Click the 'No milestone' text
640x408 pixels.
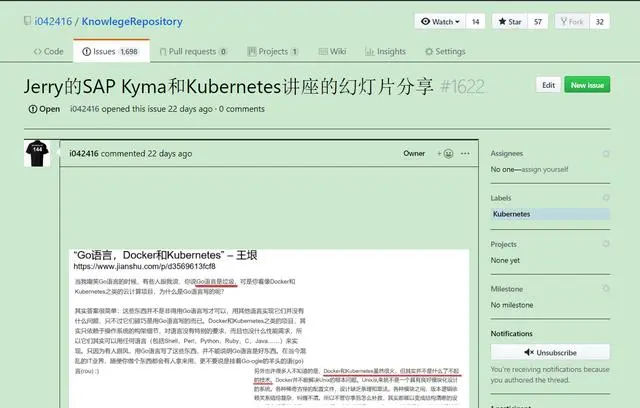(512, 305)
